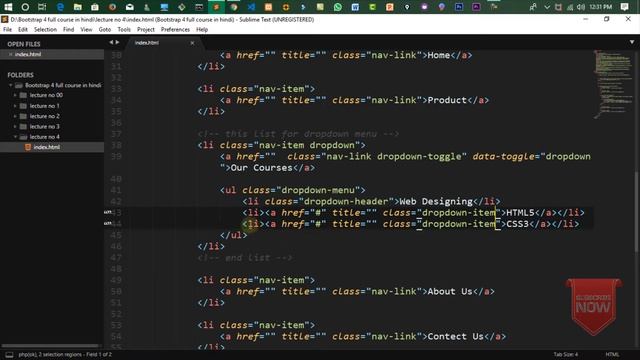Go to previous tab with left arrow
The image size is (640, 360).
tap(111, 42)
